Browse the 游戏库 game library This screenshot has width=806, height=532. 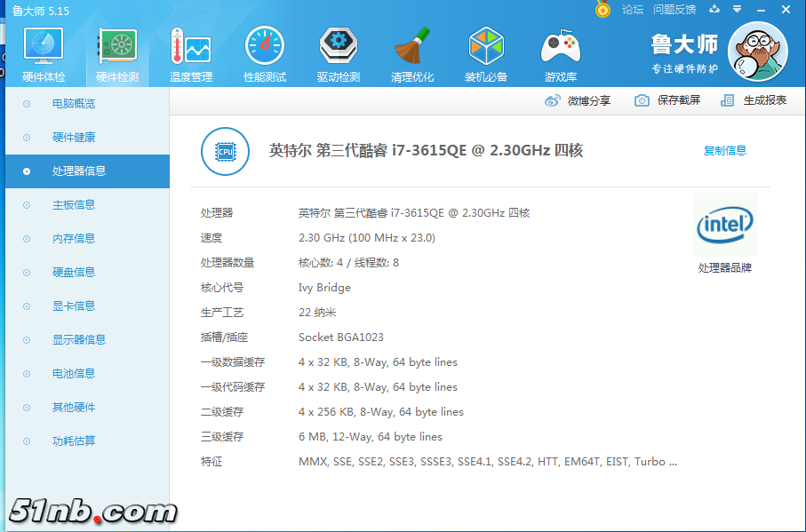560,53
